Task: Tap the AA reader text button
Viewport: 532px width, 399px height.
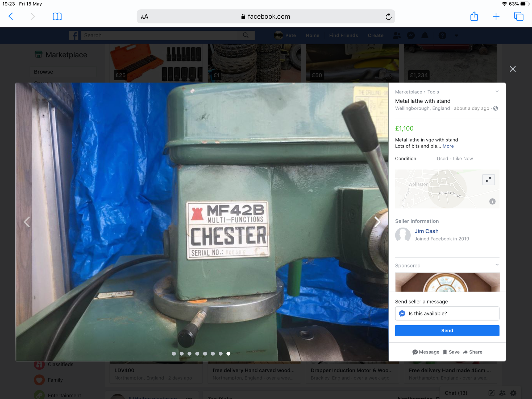Action: point(144,17)
